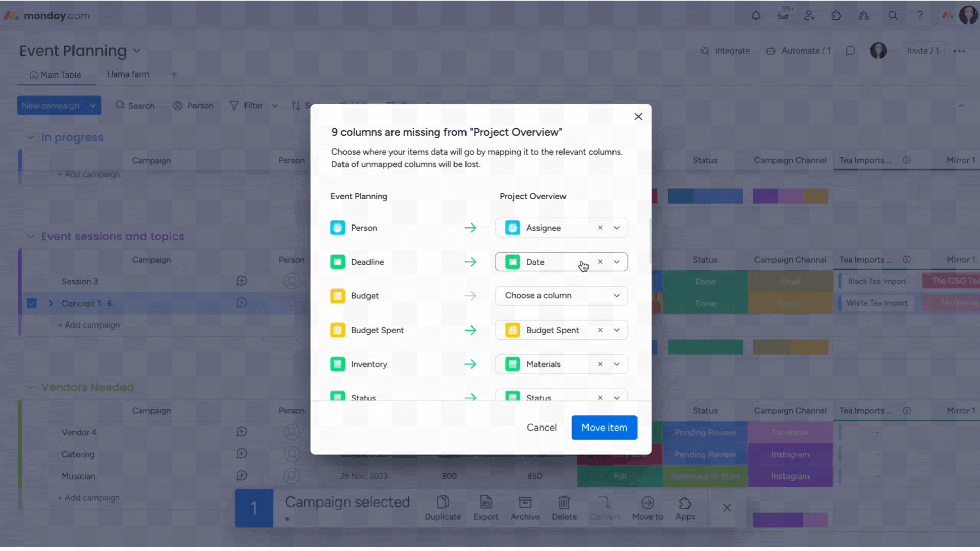Open New campaign split-button arrow
Viewport: 980px width, 551px height.
[x=92, y=106]
